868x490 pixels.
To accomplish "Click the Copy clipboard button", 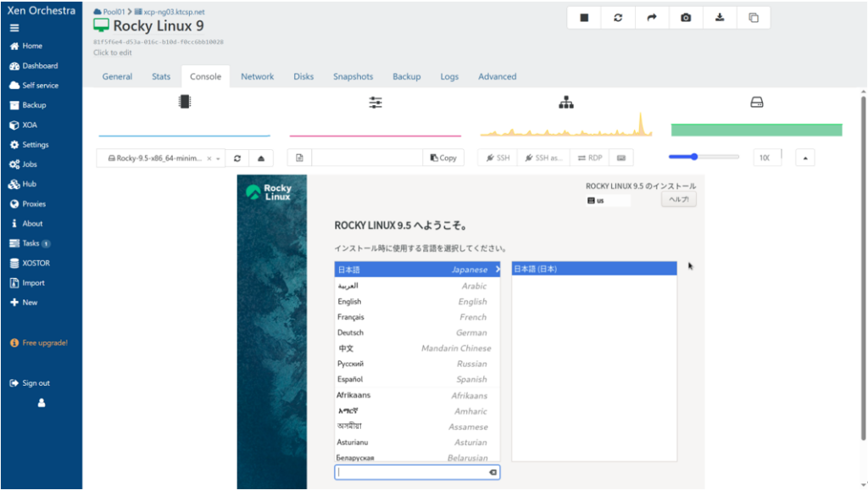I will point(443,158).
